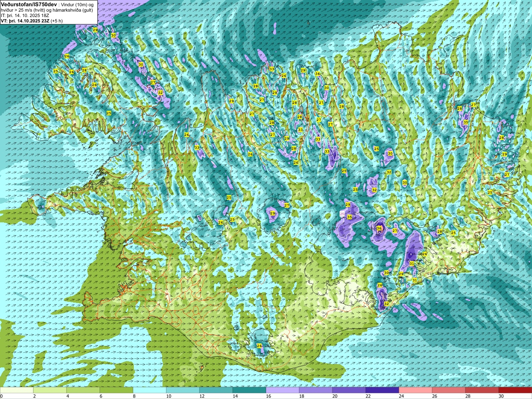Click the white-background label reading 25
This screenshot has width=532, height=399.
(342, 213)
